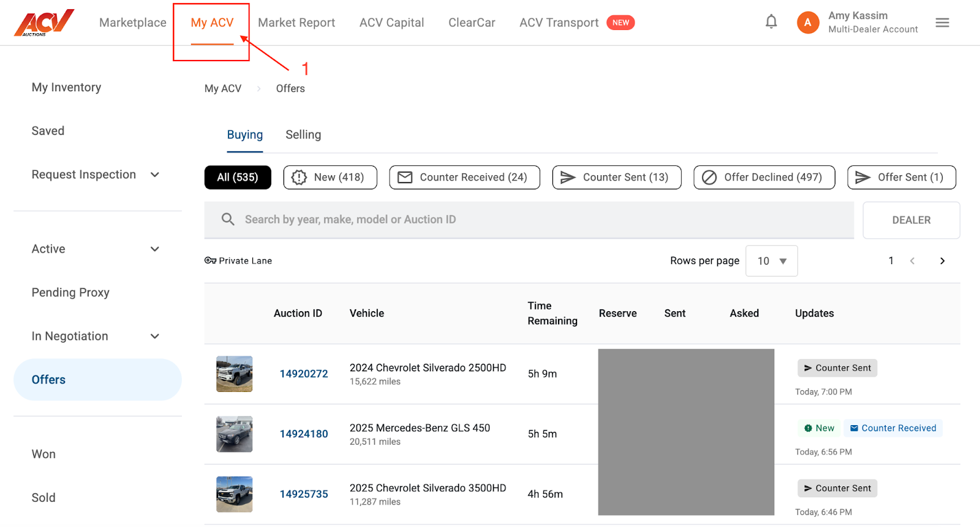980x528 pixels.
Task: Open ClearCar in the navigation
Action: (472, 23)
